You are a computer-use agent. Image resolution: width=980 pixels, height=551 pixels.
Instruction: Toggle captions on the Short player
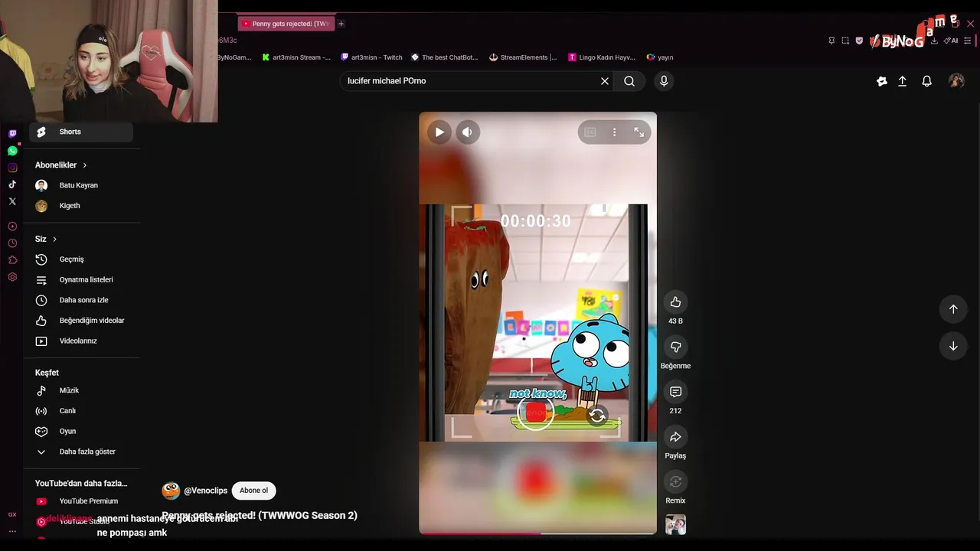(x=590, y=132)
